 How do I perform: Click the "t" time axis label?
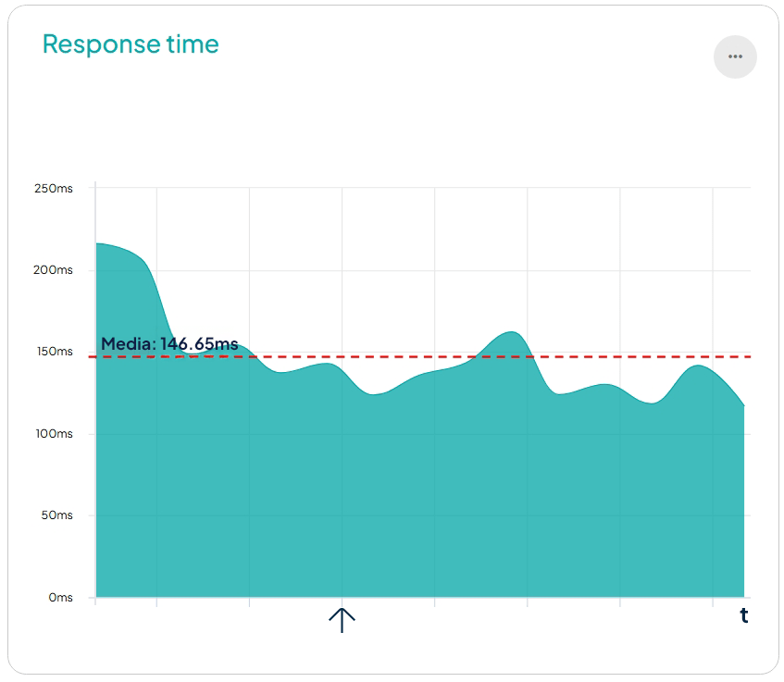pos(743,615)
